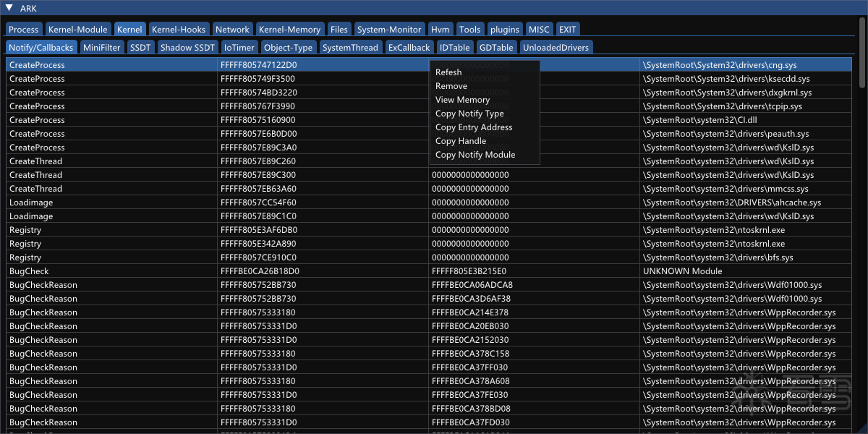The width and height of the screenshot is (868, 434).
Task: Open the Tools tab
Action: pos(469,30)
